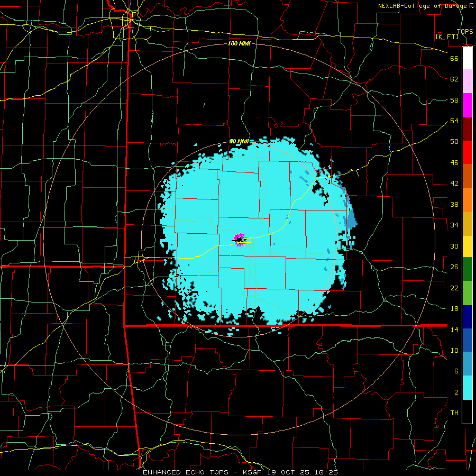The width and height of the screenshot is (476, 476).
Task: Click the 38 legend value
Action: pyautogui.click(x=454, y=204)
